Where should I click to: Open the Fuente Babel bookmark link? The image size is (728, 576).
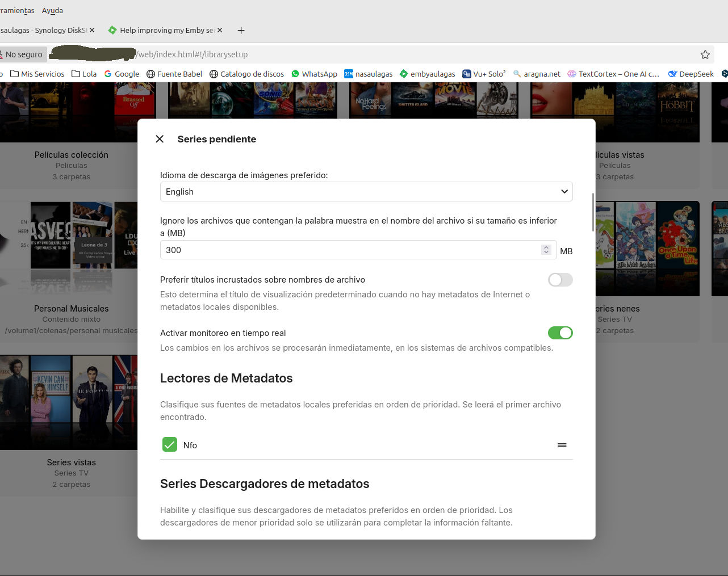point(174,74)
